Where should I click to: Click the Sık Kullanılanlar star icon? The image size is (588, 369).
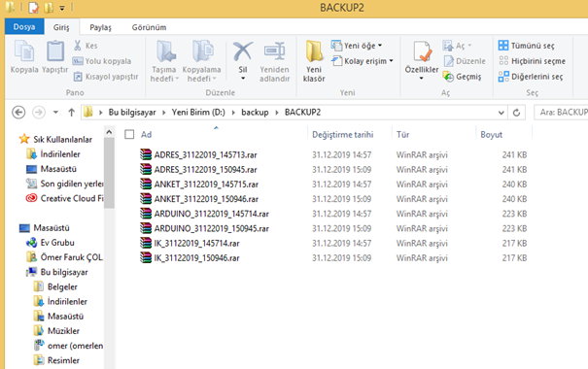tap(24, 139)
